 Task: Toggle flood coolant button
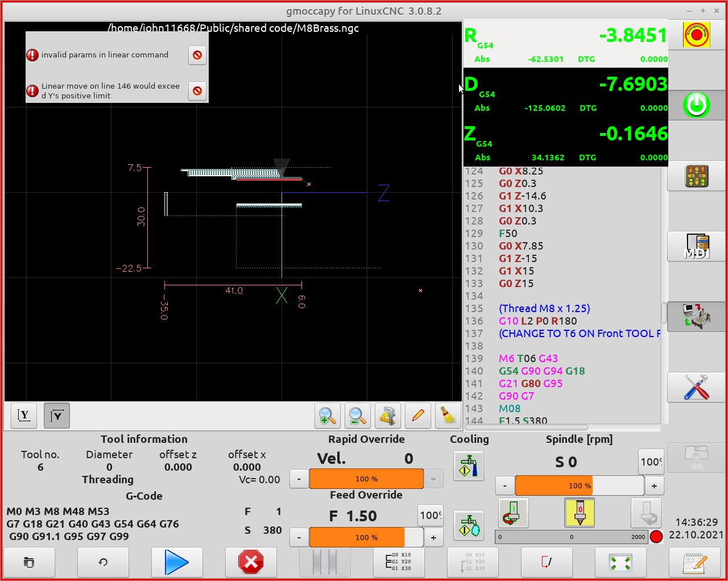point(469,466)
